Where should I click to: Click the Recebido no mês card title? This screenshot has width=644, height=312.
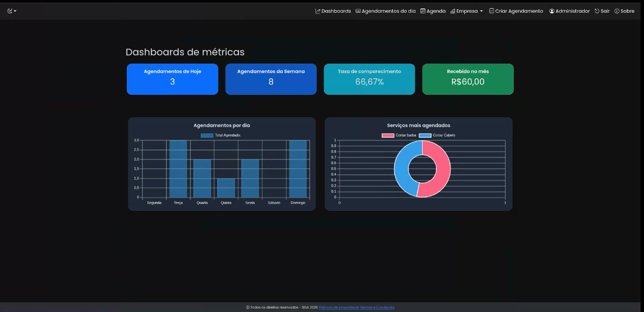tap(468, 71)
